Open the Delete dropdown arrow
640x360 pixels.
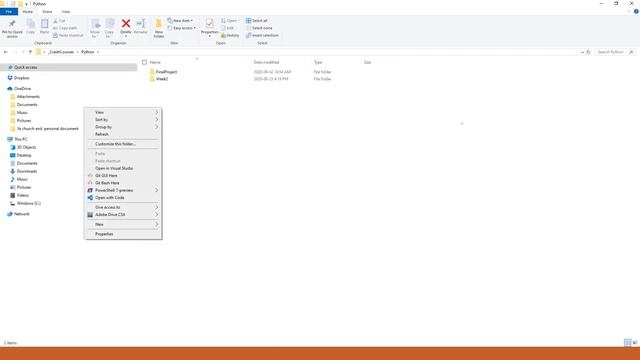pos(126,36)
